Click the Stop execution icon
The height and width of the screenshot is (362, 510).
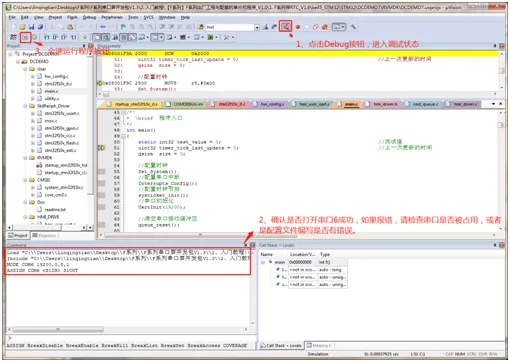pyautogui.click(x=35, y=37)
